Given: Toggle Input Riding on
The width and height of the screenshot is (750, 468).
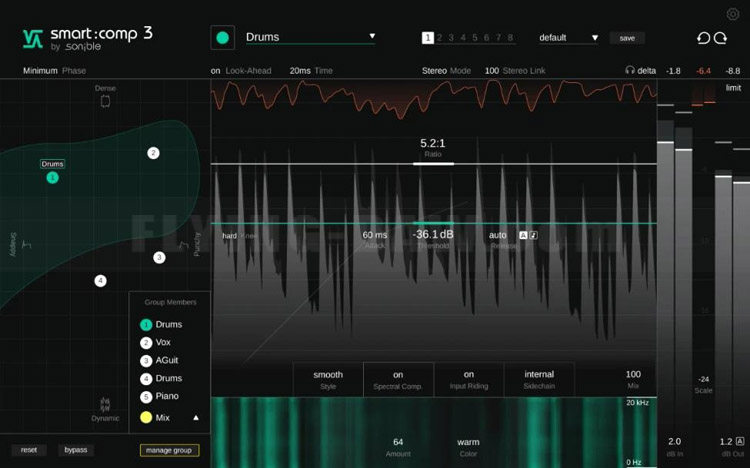Looking at the screenshot, I should pyautogui.click(x=469, y=379).
